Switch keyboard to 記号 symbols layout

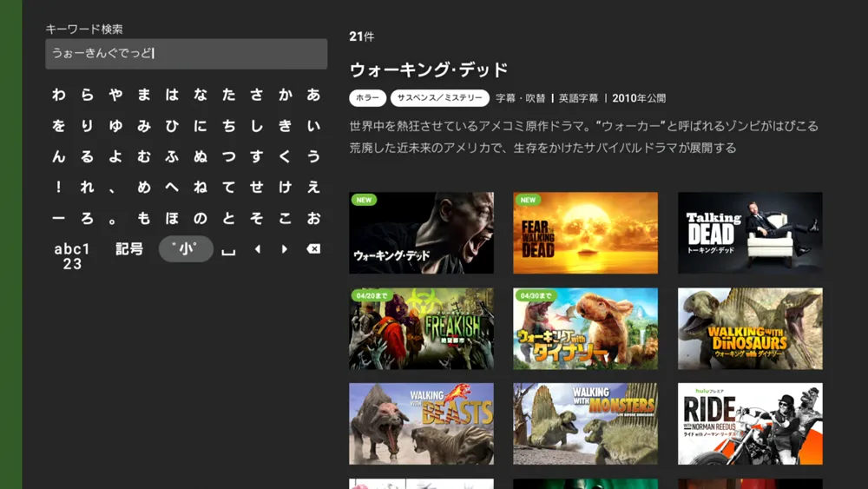[x=129, y=248]
